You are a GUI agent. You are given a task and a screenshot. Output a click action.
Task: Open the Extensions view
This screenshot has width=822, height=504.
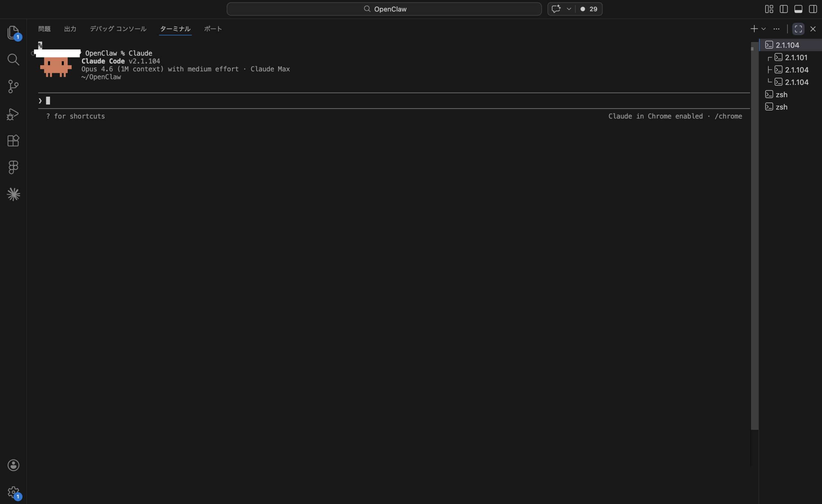click(13, 140)
